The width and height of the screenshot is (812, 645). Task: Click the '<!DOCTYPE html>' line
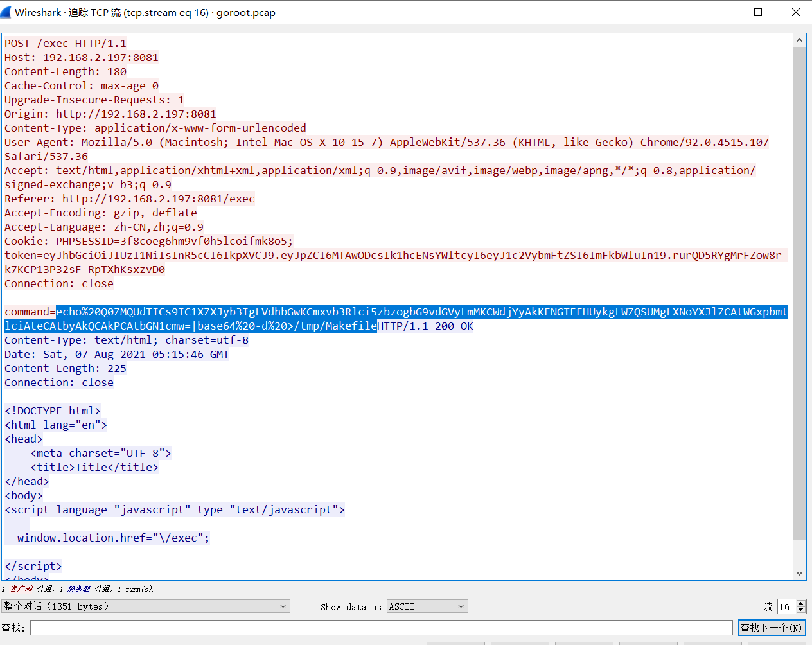click(53, 411)
